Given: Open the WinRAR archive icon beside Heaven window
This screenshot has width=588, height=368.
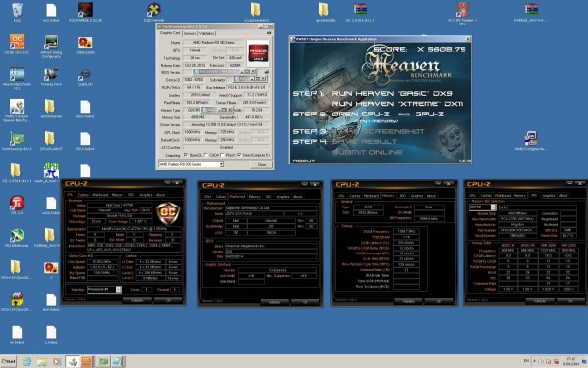Looking at the screenshot, I should click(x=360, y=10).
